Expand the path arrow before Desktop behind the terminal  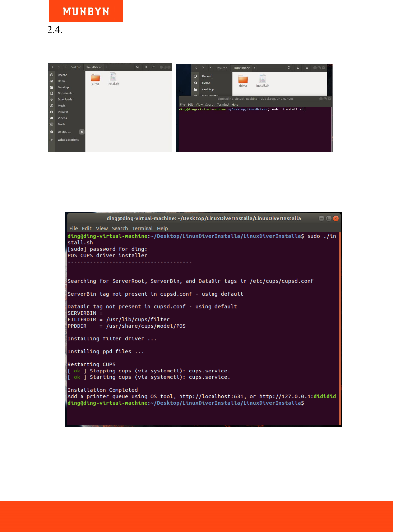(x=211, y=68)
